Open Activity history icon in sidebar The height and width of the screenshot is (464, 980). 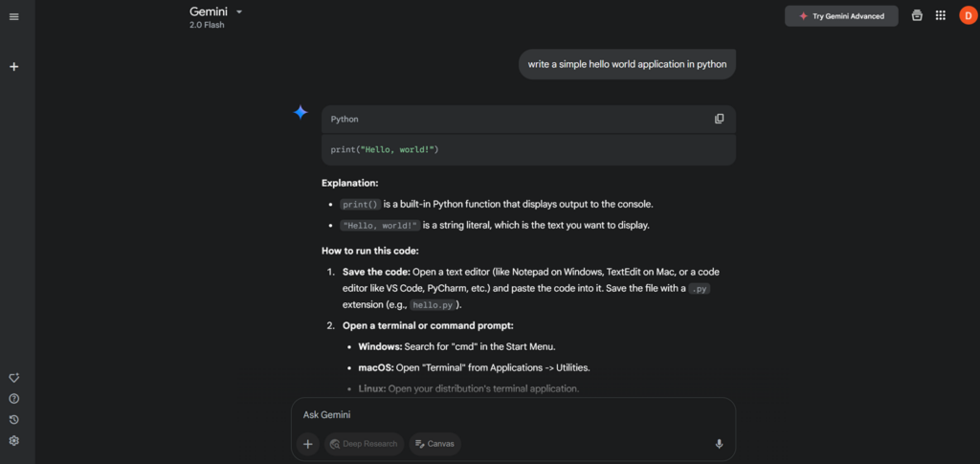(14, 420)
